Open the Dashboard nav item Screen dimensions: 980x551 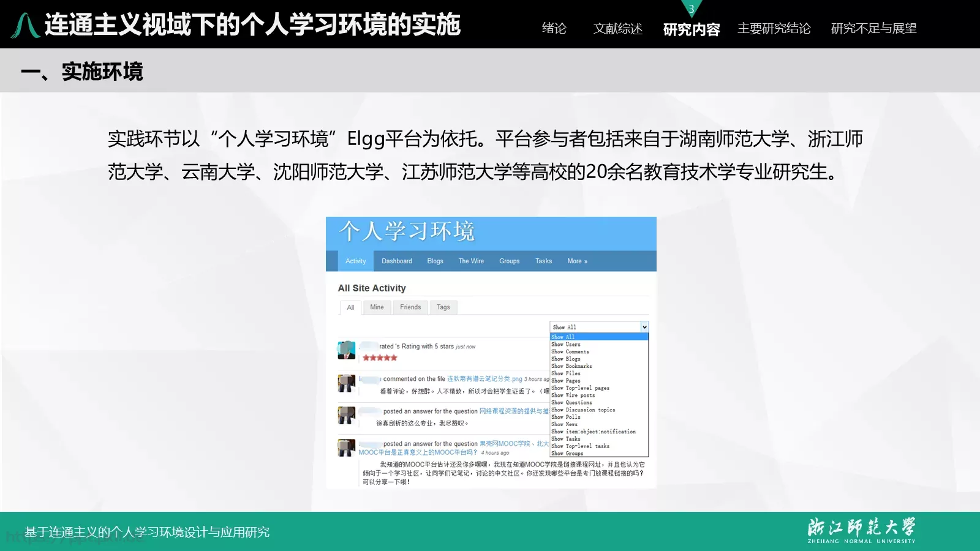pos(397,261)
